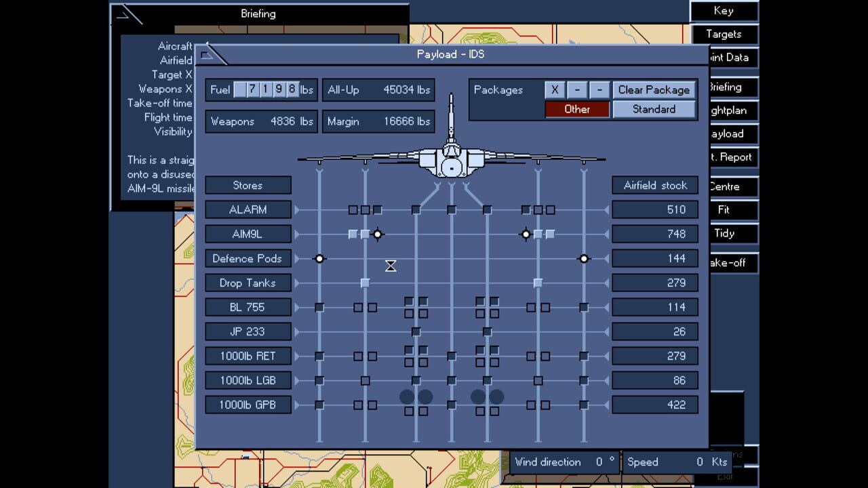The width and height of the screenshot is (868, 488).
Task: Select an AIM9L missile on the left shoulder pylon
Action: pyautogui.click(x=353, y=234)
